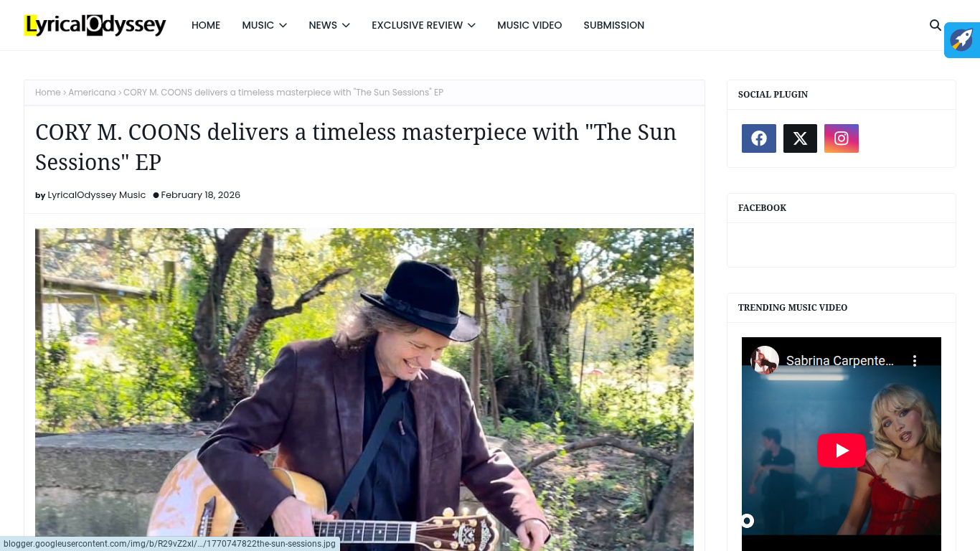Expand the EXCLUSIVE REVIEW dropdown menu
980x551 pixels.
pos(423,25)
